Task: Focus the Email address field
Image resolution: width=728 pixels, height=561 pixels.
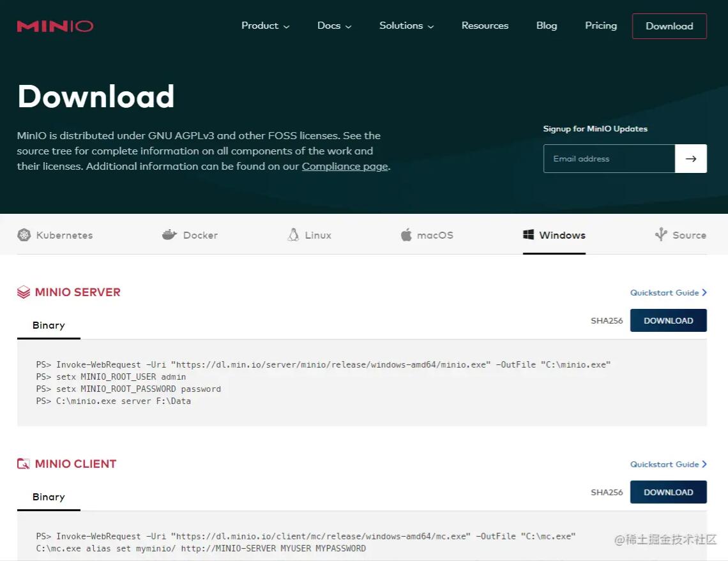Action: click(x=609, y=159)
